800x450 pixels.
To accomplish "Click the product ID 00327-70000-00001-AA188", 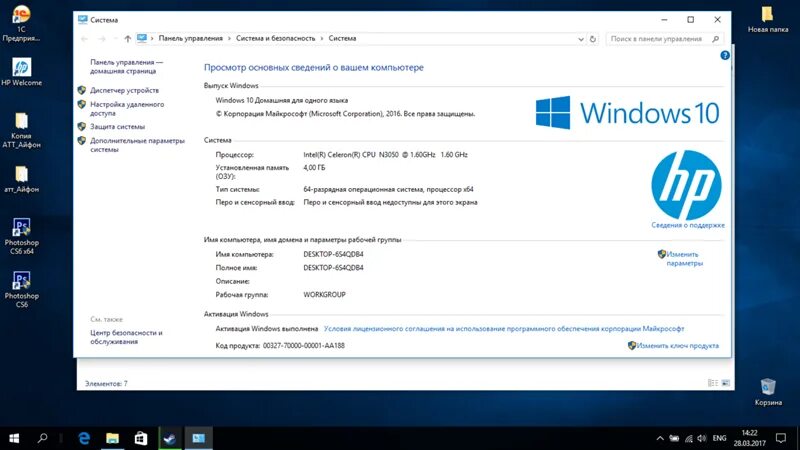I will (x=304, y=345).
